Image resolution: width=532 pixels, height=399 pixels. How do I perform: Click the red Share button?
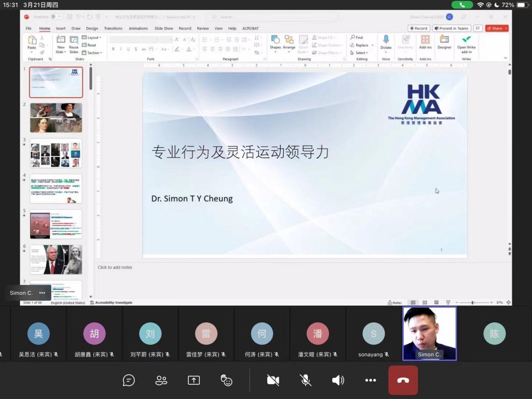[496, 29]
